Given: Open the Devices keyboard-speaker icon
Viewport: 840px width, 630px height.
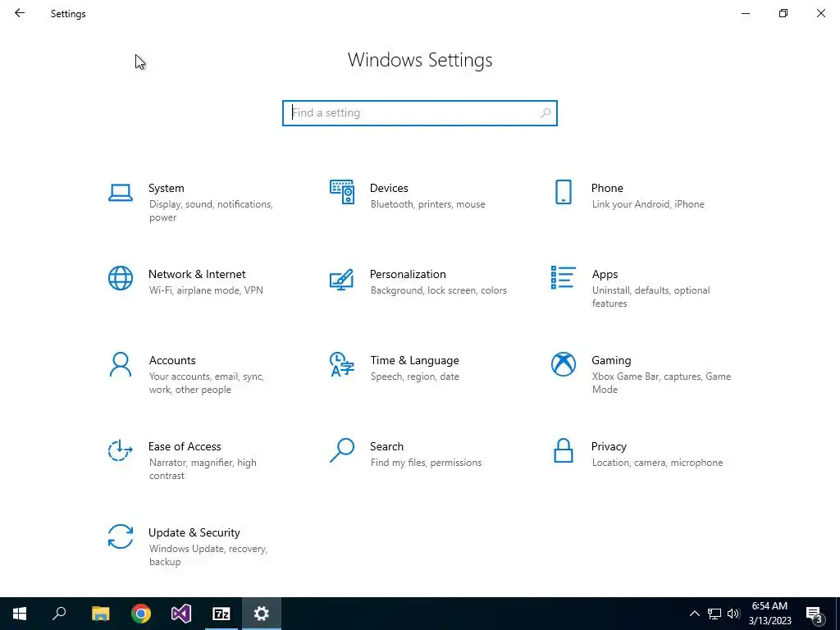Looking at the screenshot, I should [342, 192].
